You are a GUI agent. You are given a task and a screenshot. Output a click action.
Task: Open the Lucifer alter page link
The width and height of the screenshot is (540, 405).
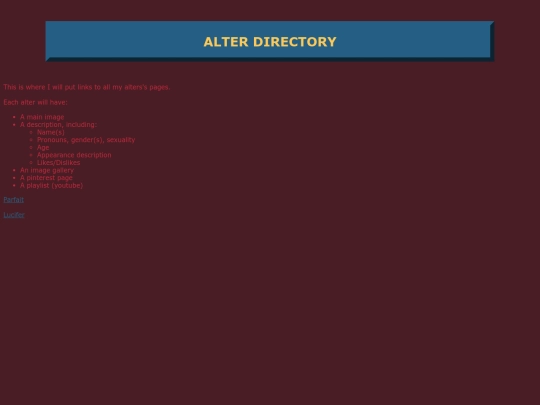(14, 215)
